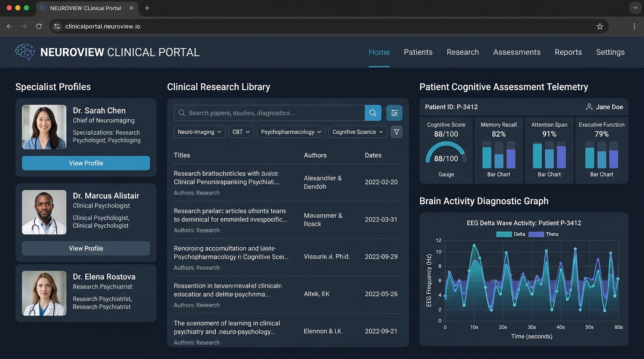Screen dimensions: 644x359
Task: Click the blue search button in Research Library
Action: click(373, 113)
